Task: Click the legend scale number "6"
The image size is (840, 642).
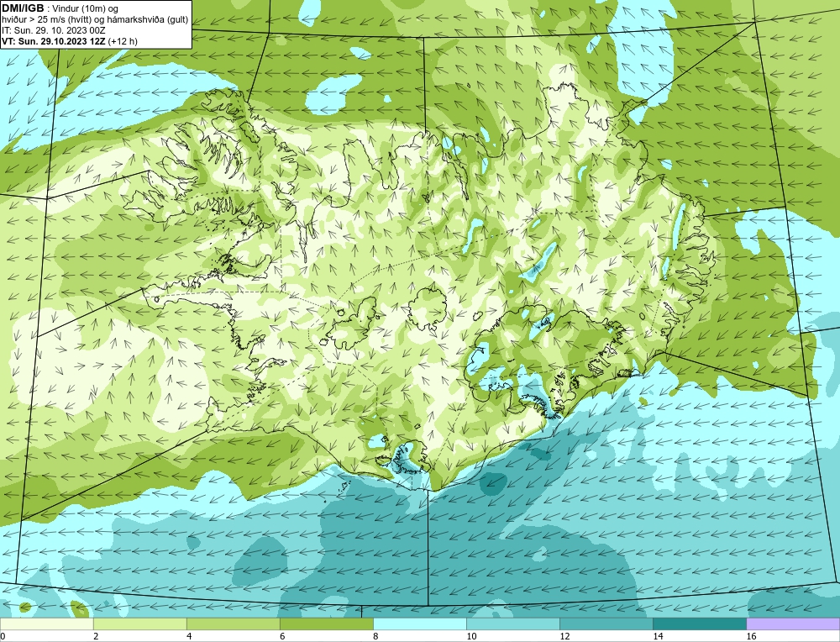Action: pos(282,636)
